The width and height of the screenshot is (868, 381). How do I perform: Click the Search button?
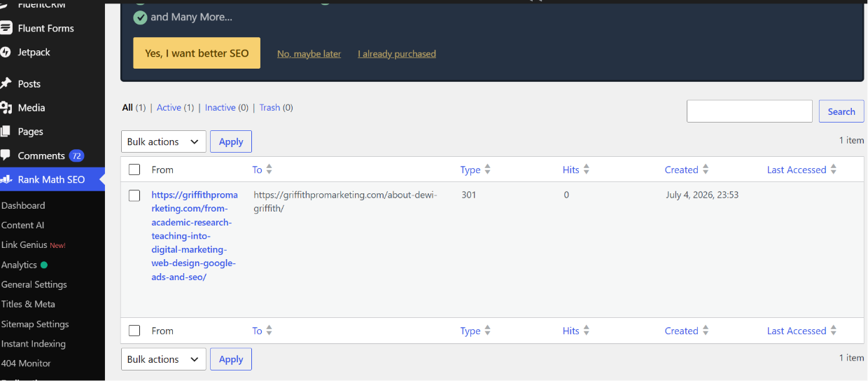pos(841,111)
